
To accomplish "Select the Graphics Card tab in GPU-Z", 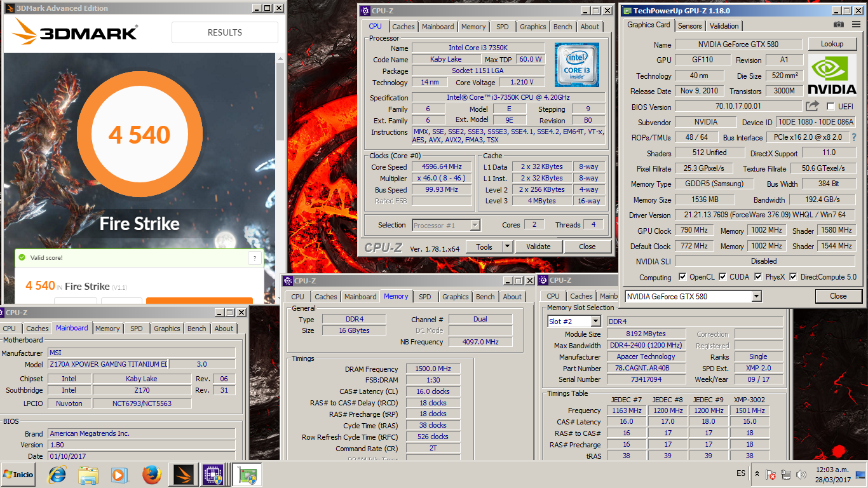I will 648,25.
